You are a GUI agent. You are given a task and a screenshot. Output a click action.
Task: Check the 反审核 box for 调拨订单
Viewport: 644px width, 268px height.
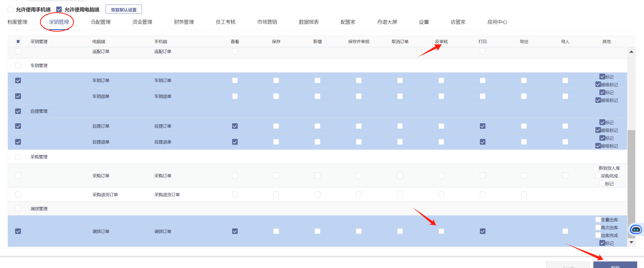coord(441,231)
